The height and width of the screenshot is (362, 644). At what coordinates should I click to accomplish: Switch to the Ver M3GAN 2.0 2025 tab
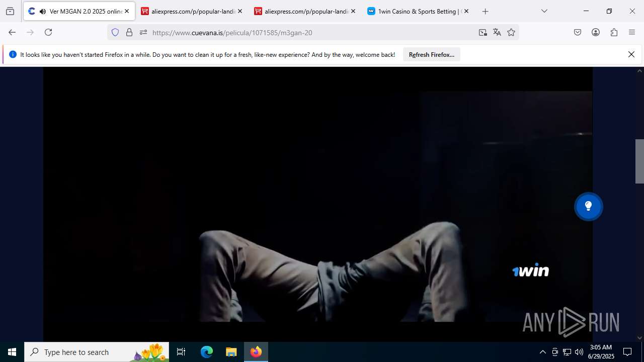(x=78, y=11)
